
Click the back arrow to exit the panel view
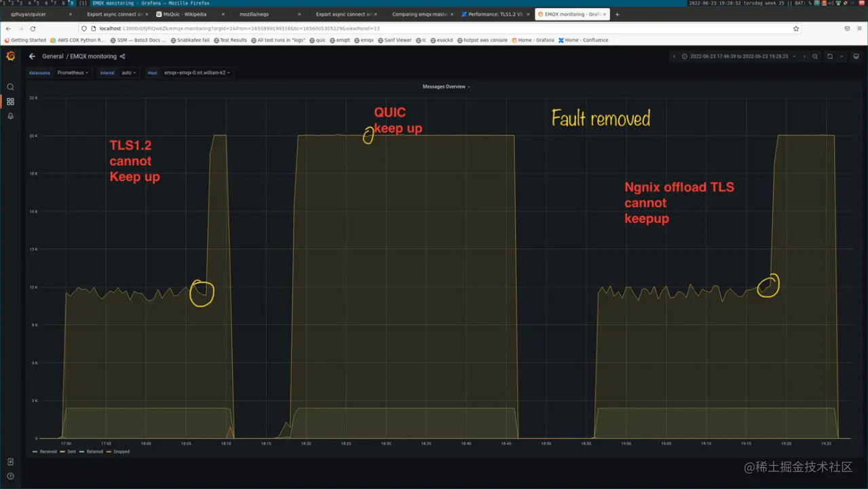(32, 56)
